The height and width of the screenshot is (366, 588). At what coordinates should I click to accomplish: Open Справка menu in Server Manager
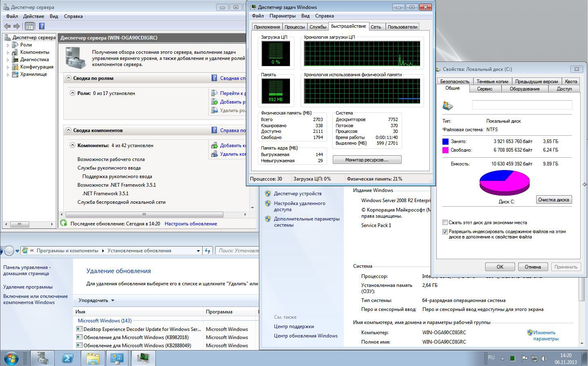point(73,16)
